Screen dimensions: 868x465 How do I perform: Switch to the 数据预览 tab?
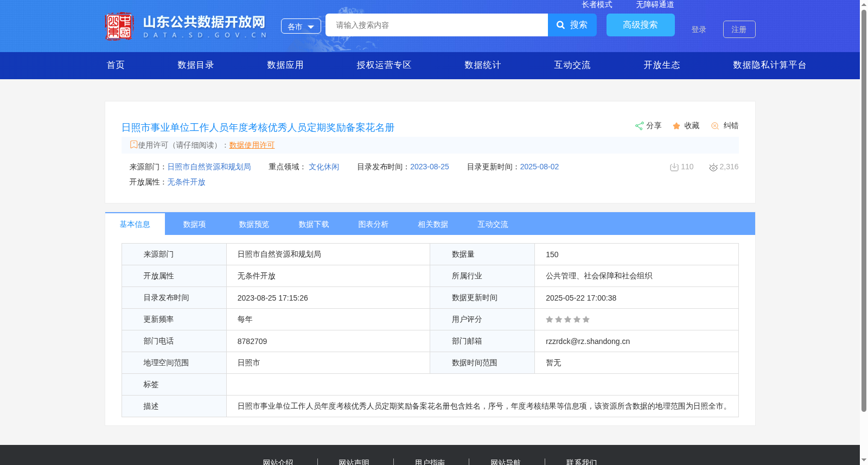(254, 224)
